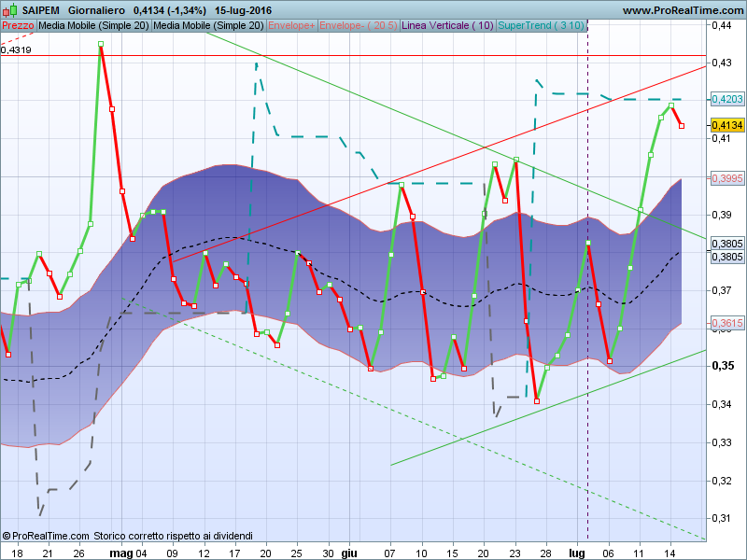Click the 0,3995 upper envelope price tag
This screenshot has width=747, height=560.
727,178
